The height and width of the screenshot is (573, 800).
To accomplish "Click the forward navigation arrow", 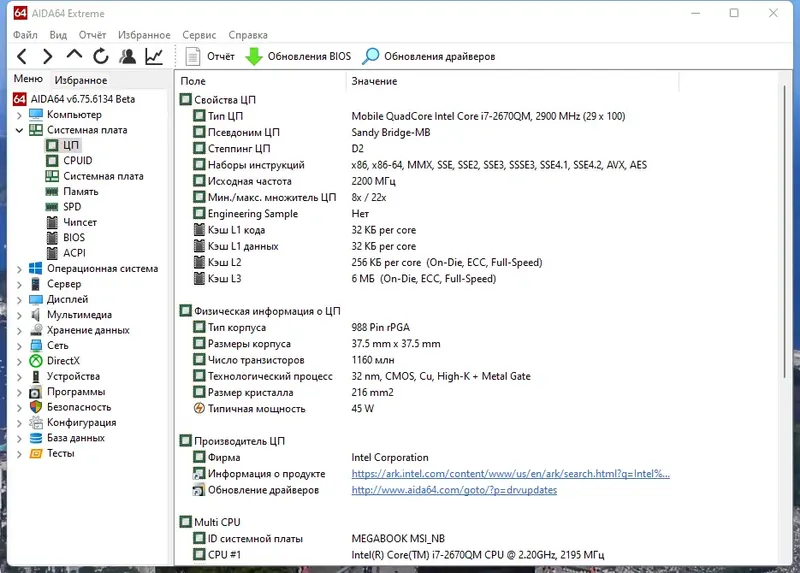I will pyautogui.click(x=47, y=56).
